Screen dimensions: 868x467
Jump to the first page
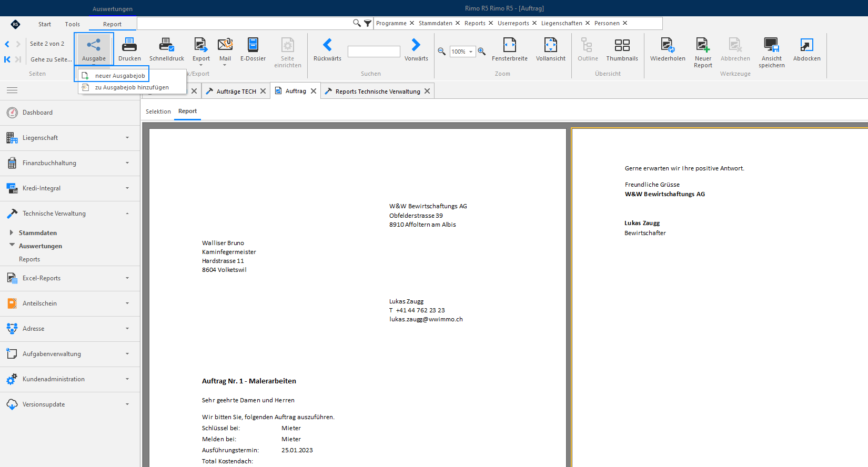[x=7, y=59]
